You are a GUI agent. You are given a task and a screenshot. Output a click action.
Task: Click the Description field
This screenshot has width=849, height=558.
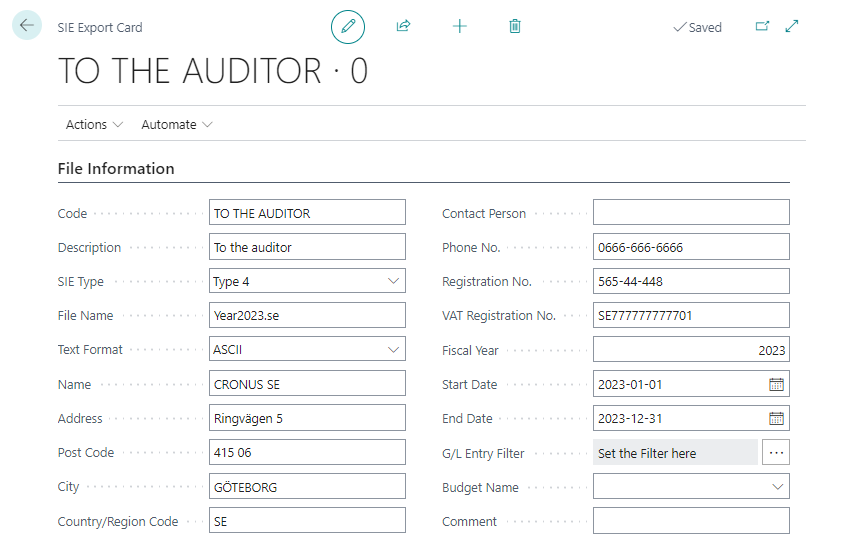click(307, 247)
